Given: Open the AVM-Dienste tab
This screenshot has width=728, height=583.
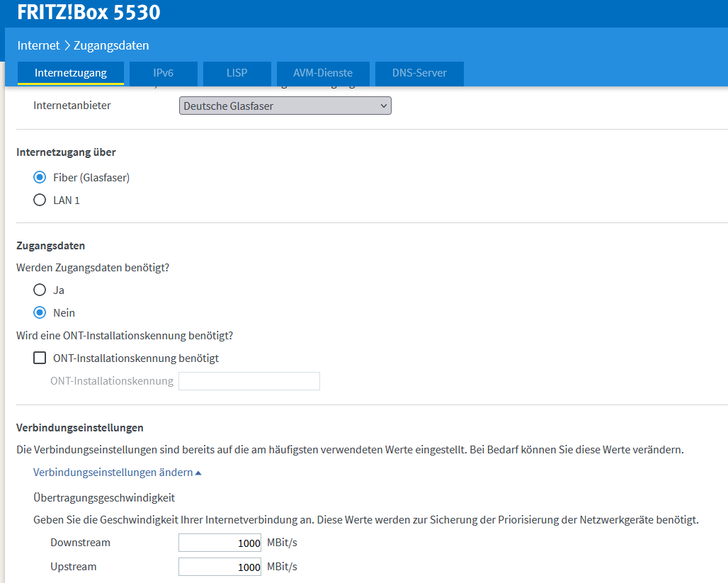Looking at the screenshot, I should click(x=323, y=74).
